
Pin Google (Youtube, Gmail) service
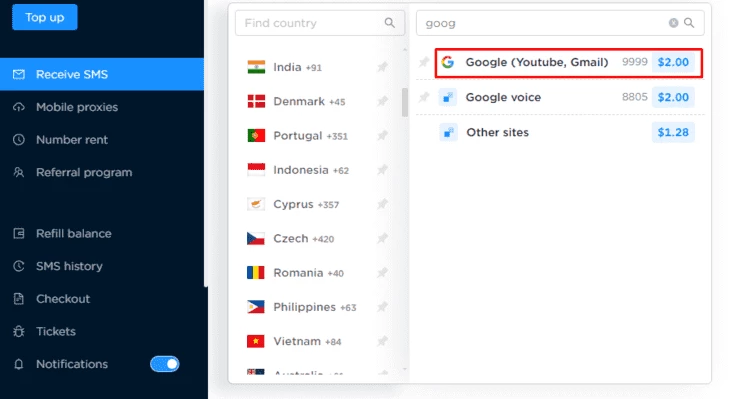coord(424,62)
